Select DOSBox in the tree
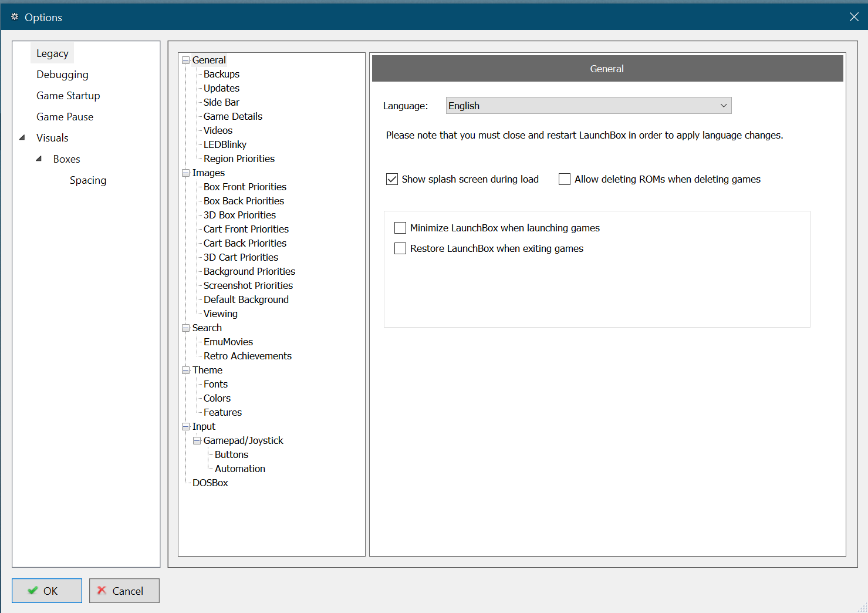The width and height of the screenshot is (868, 613). tap(210, 483)
